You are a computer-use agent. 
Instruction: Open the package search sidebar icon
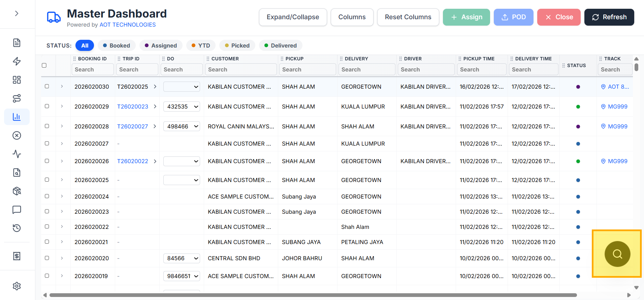tap(17, 191)
